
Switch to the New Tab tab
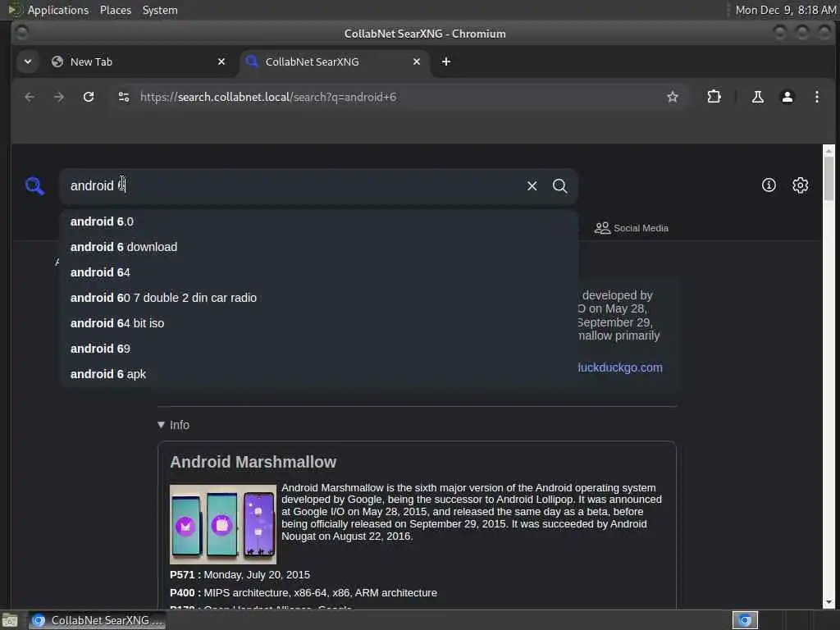click(x=139, y=62)
